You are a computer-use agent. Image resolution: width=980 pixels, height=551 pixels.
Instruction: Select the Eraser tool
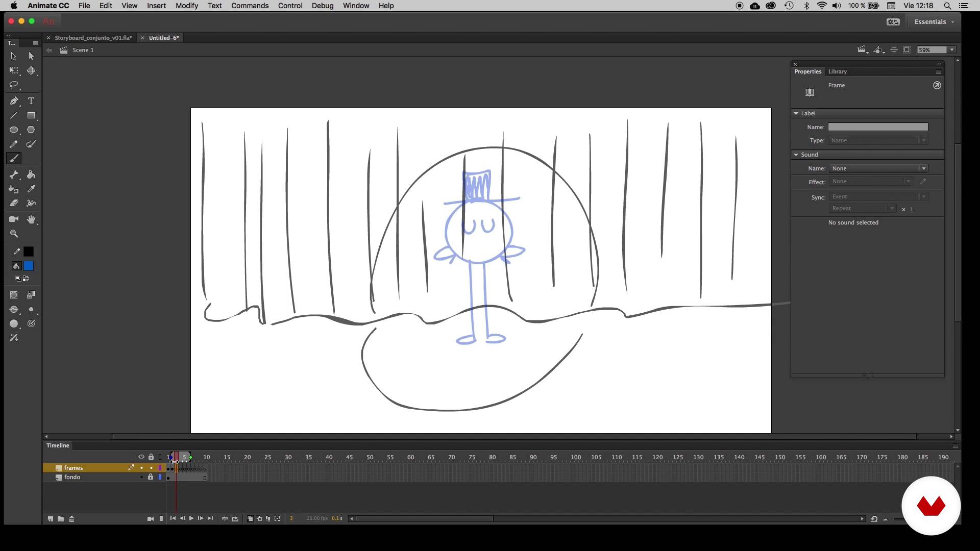point(14,203)
